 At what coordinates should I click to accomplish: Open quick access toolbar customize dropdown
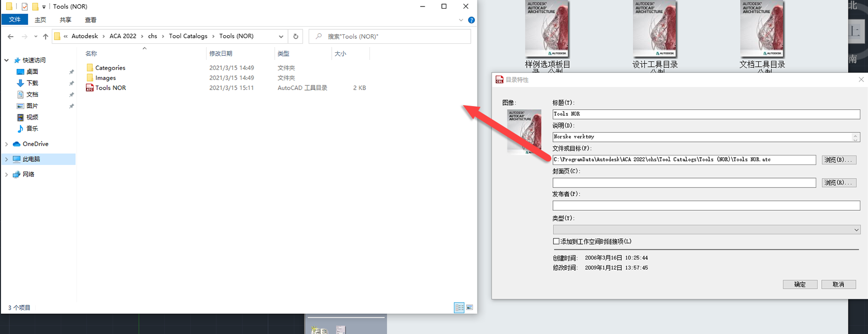tap(44, 7)
